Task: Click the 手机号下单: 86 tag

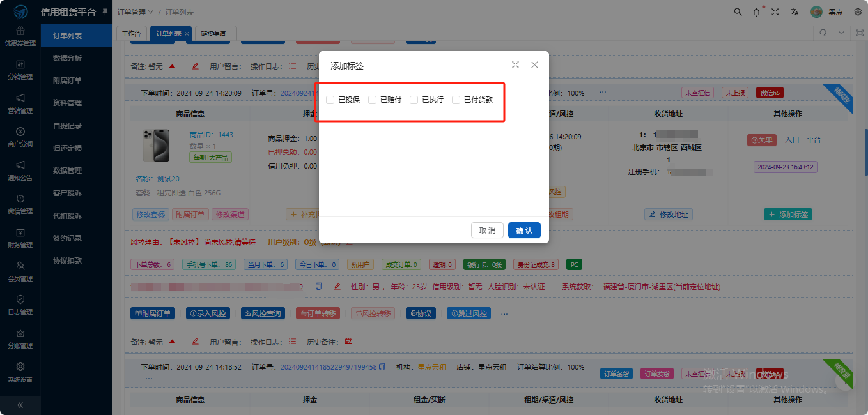Action: tap(208, 264)
